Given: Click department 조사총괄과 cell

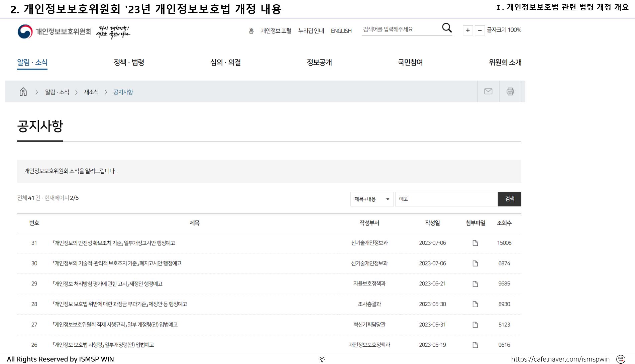Looking at the screenshot, I should (x=369, y=304).
